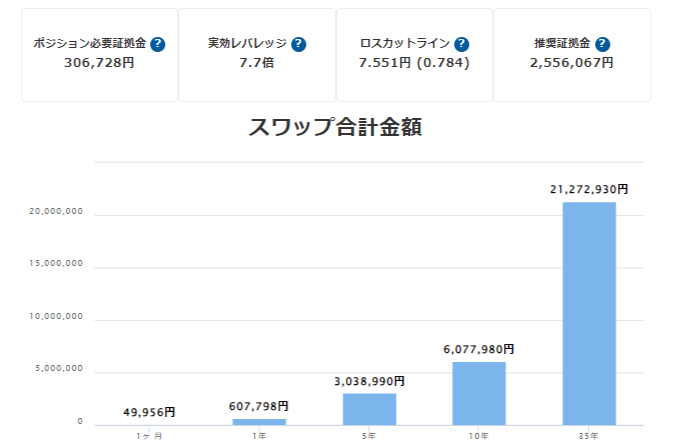Image resolution: width=678 pixels, height=447 pixels.
Task: Select the 3,038,990円 data label
Action: coord(369,381)
